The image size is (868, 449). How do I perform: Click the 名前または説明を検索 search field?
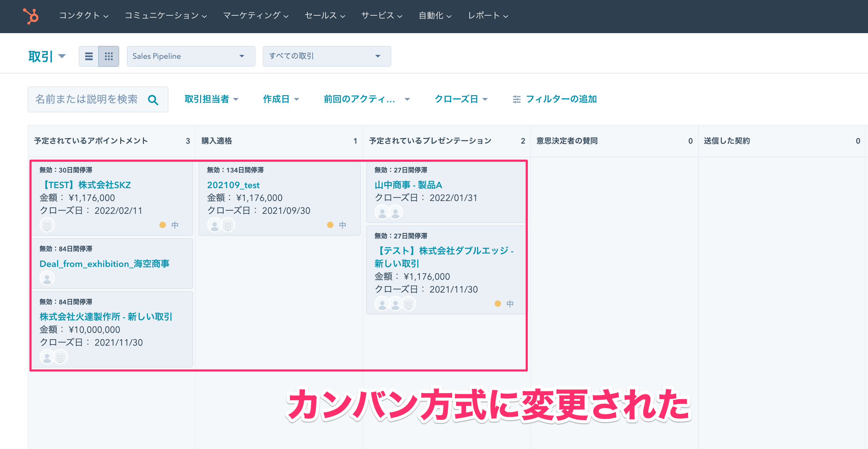pyautogui.click(x=98, y=99)
